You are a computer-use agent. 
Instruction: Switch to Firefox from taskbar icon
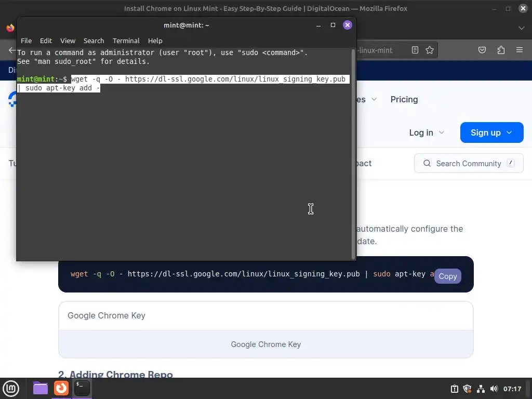(61, 388)
